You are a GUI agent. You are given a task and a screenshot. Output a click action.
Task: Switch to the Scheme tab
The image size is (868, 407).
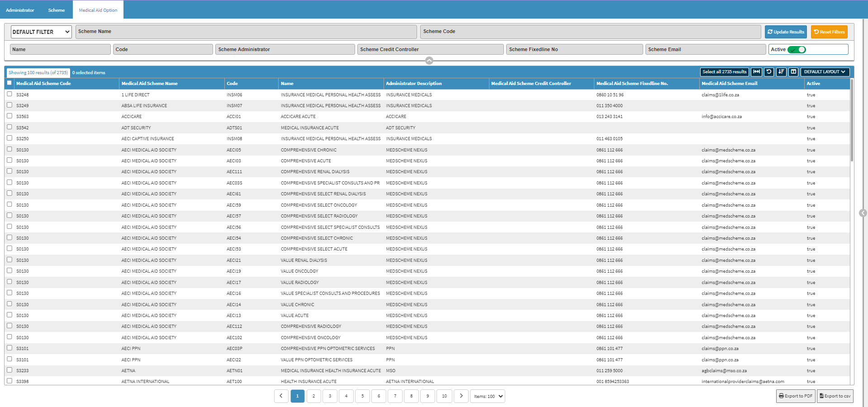[57, 10]
